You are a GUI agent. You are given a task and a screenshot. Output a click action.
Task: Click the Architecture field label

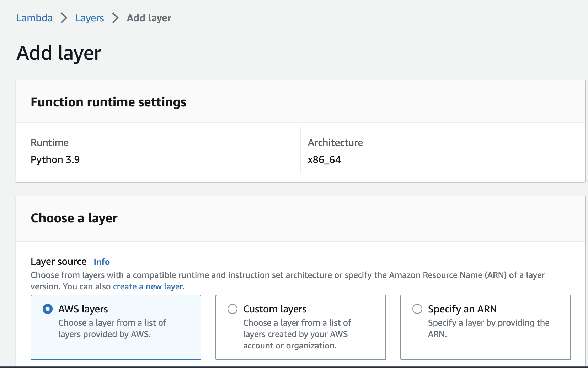coord(335,143)
